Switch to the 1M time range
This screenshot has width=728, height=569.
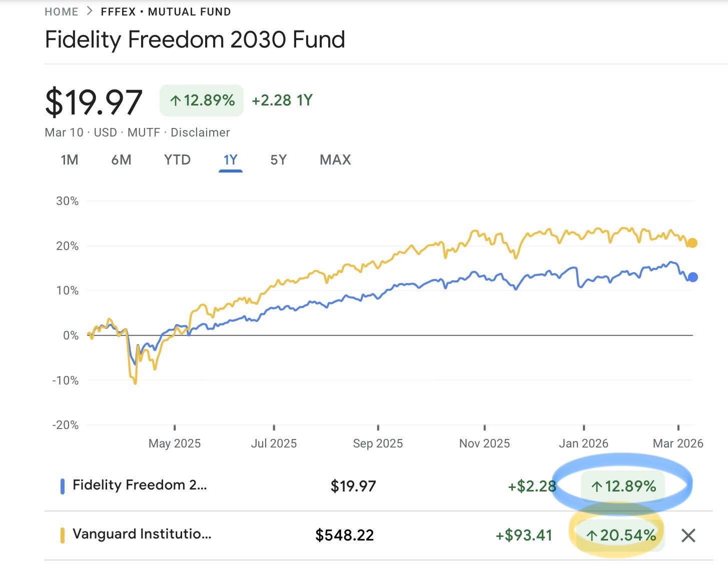click(x=69, y=160)
